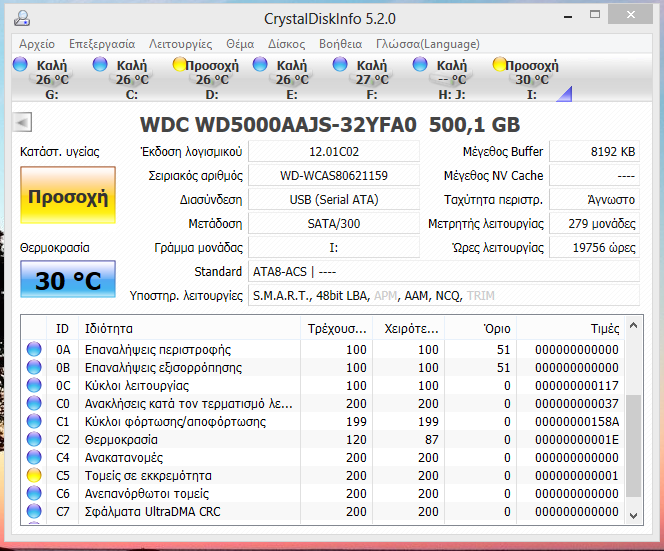Click the scroll up arrow of attribute list
The width and height of the screenshot is (664, 551).
pyautogui.click(x=634, y=325)
